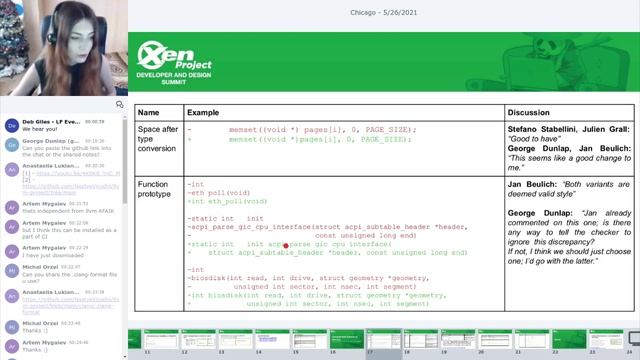Viewport: 640px width, 360px height.
Task: Click the '+int eth_poll(void)' code line
Action: click(227, 201)
